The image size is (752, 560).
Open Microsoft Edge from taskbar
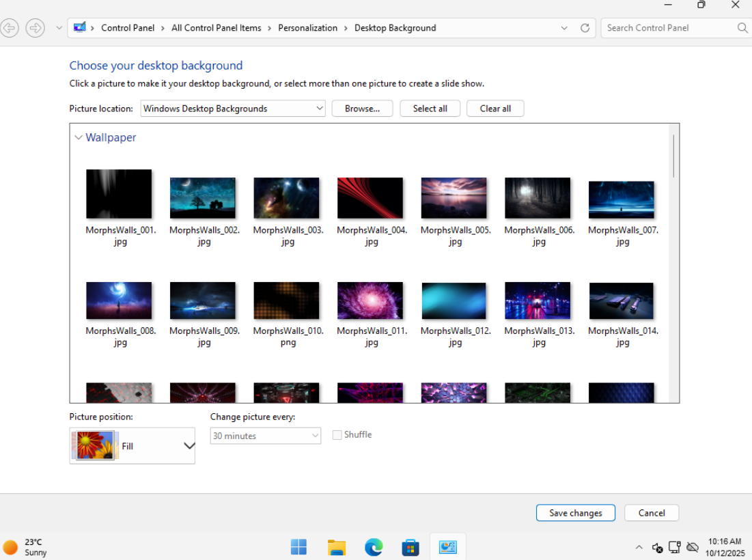pos(374,547)
